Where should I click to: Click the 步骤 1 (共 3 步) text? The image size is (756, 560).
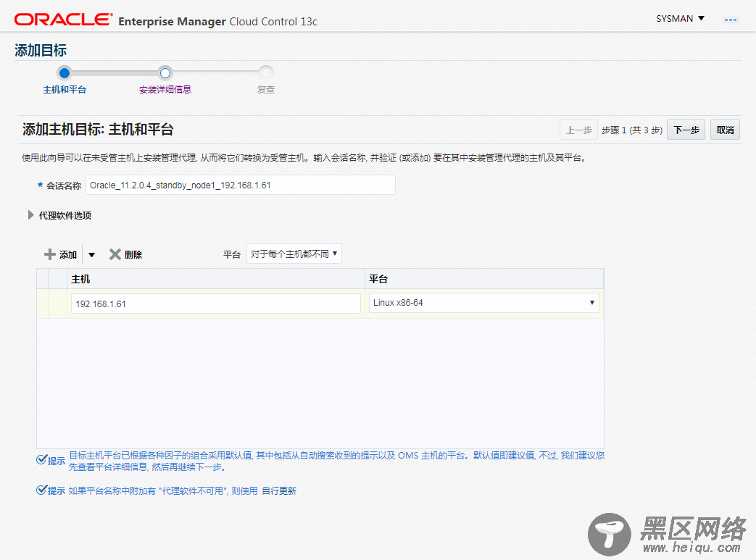[x=631, y=130]
